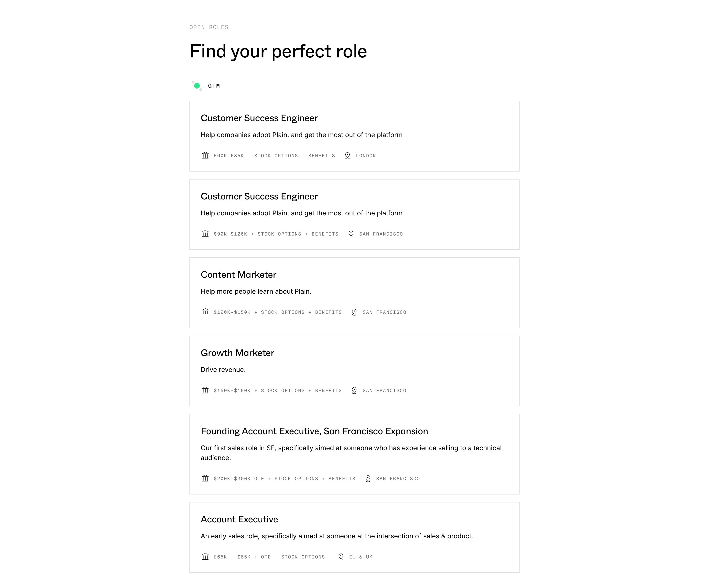Click 'Help more people learn about Plain.' text
The height and width of the screenshot is (588, 709).
[x=256, y=291]
